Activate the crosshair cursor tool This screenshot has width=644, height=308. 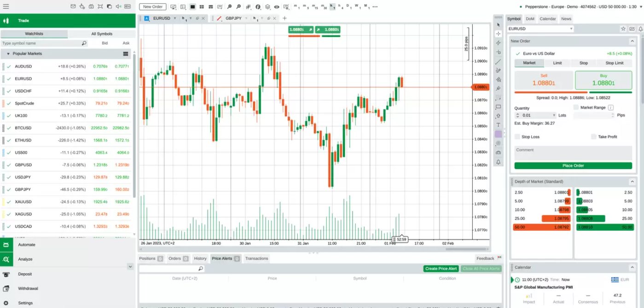click(x=498, y=34)
